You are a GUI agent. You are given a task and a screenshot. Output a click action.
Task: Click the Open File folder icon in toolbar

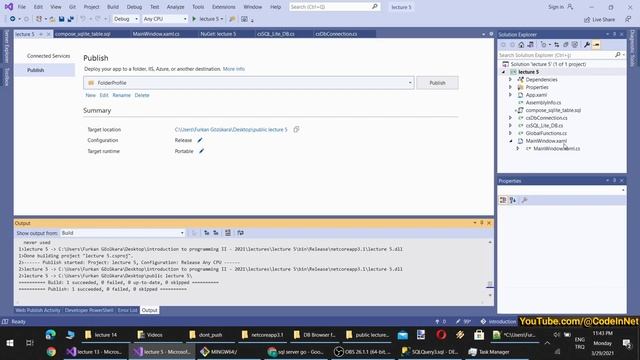click(52, 19)
